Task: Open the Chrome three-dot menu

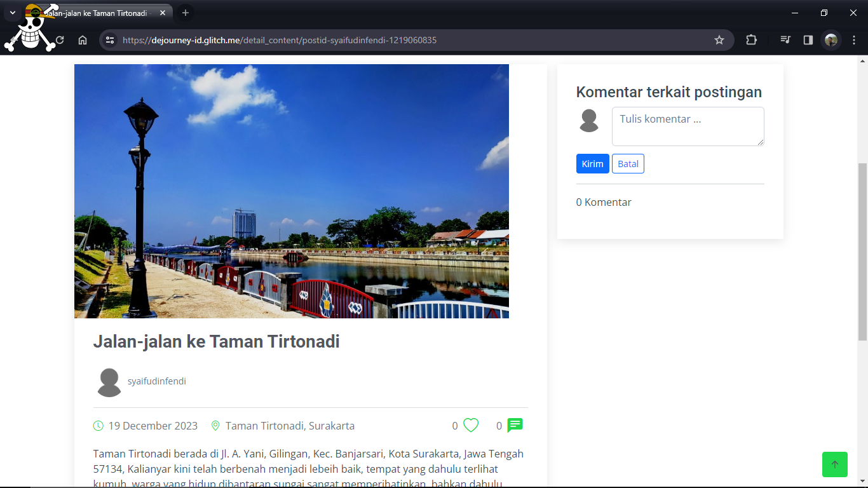Action: [x=854, y=40]
